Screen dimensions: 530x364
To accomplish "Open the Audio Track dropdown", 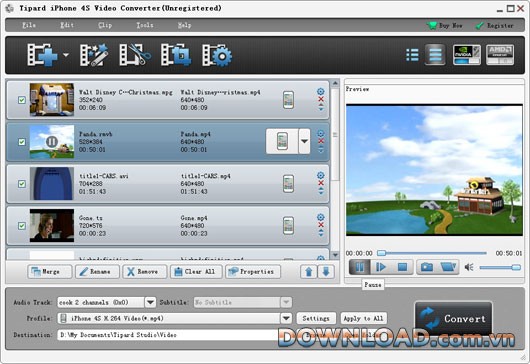I will (150, 302).
